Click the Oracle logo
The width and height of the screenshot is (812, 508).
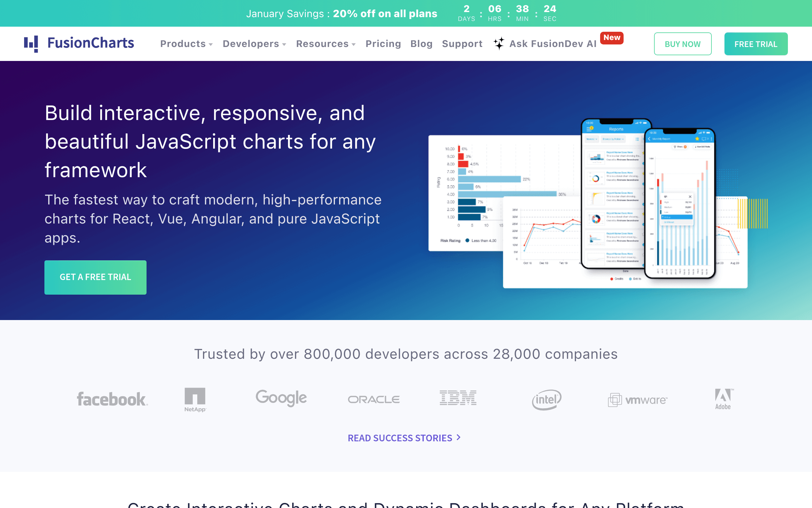click(374, 399)
